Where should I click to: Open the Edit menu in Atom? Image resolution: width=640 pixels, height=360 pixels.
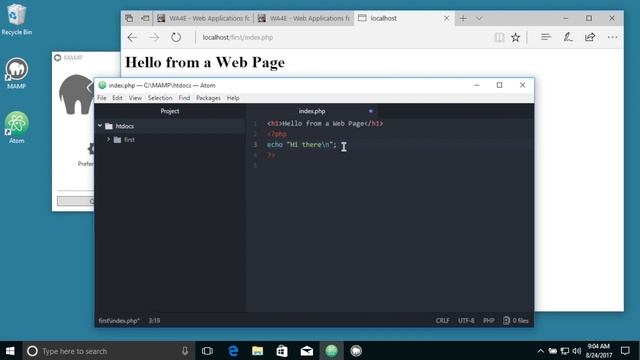pos(117,98)
